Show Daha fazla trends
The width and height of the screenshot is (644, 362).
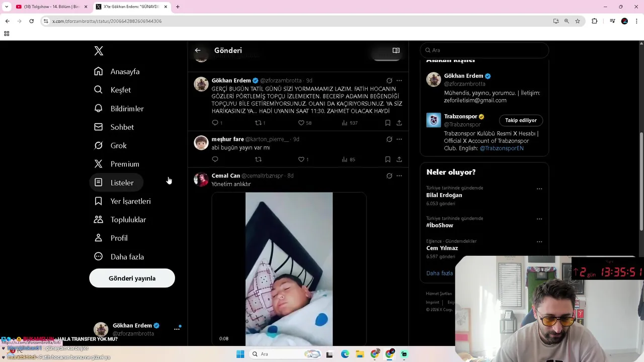(x=439, y=273)
